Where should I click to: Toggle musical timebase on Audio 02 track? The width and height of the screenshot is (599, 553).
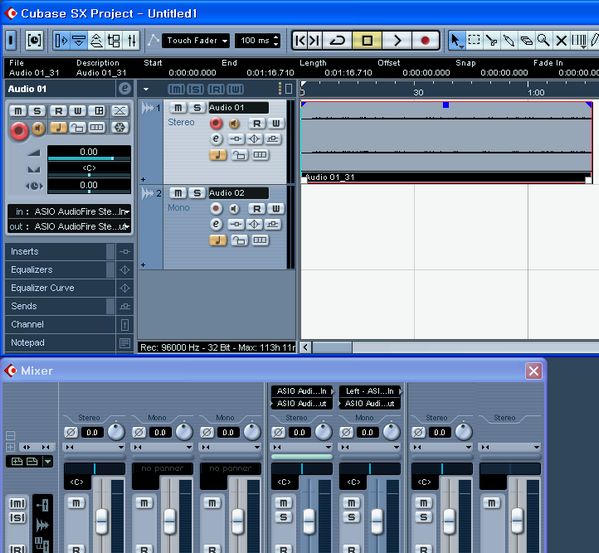pos(218,240)
